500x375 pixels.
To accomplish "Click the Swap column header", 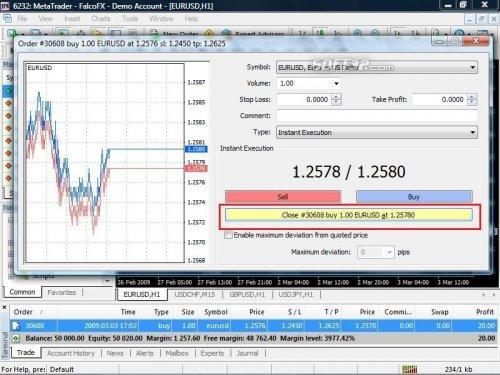I will pos(440,312).
